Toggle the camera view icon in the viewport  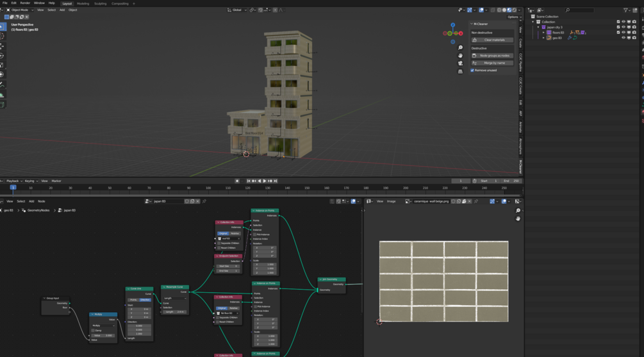pos(460,63)
